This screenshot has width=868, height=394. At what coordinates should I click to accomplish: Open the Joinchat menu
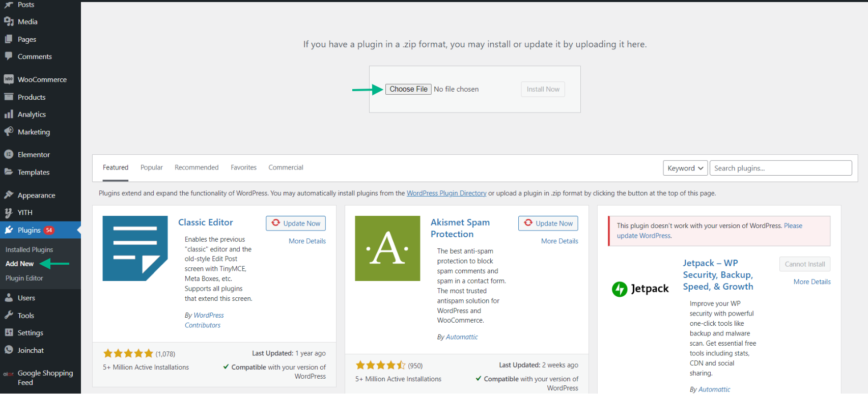40,350
